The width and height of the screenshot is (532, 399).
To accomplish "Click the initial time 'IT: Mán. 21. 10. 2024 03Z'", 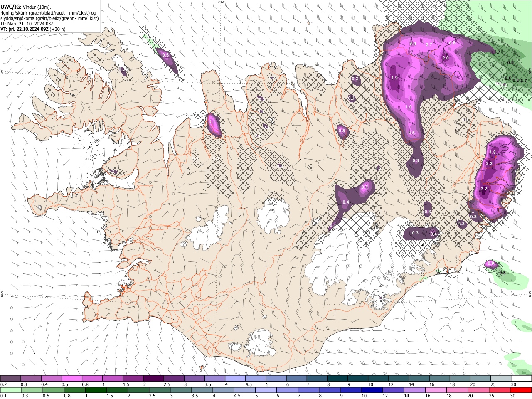I will coord(27,24).
